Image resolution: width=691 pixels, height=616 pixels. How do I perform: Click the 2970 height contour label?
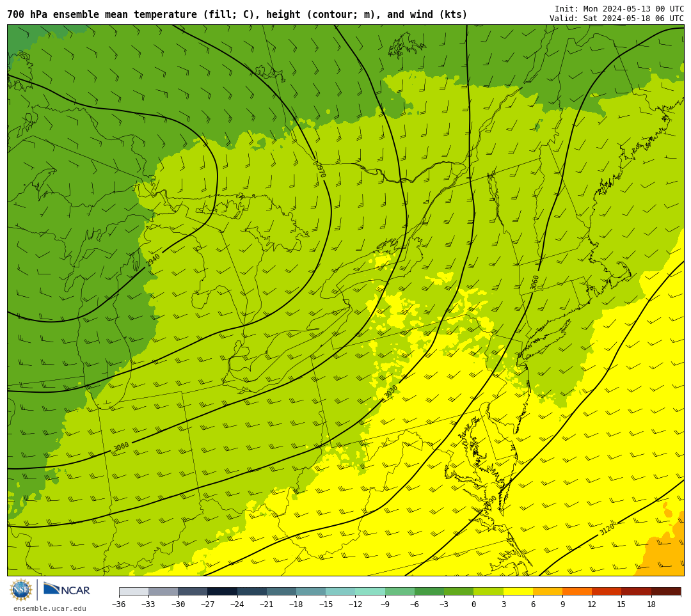tap(321, 170)
